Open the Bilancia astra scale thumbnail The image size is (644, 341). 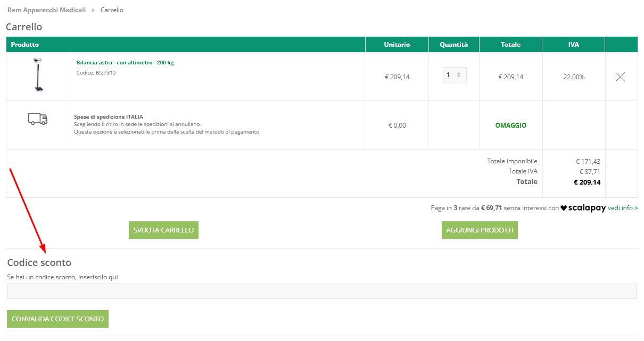click(x=37, y=76)
